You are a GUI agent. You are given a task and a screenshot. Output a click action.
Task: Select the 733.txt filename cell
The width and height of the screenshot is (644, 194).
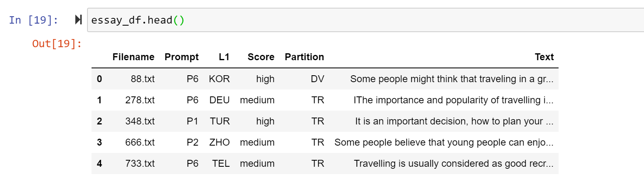point(140,163)
